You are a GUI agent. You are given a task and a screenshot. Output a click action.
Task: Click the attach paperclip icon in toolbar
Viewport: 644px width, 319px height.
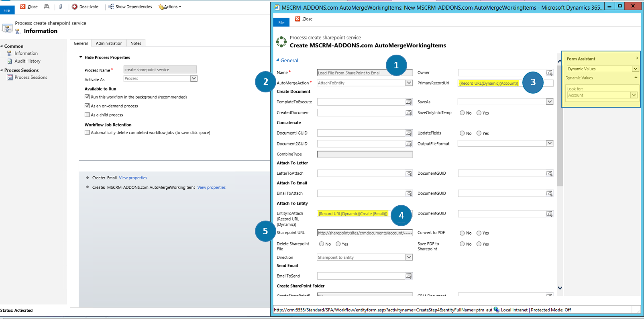pos(60,6)
